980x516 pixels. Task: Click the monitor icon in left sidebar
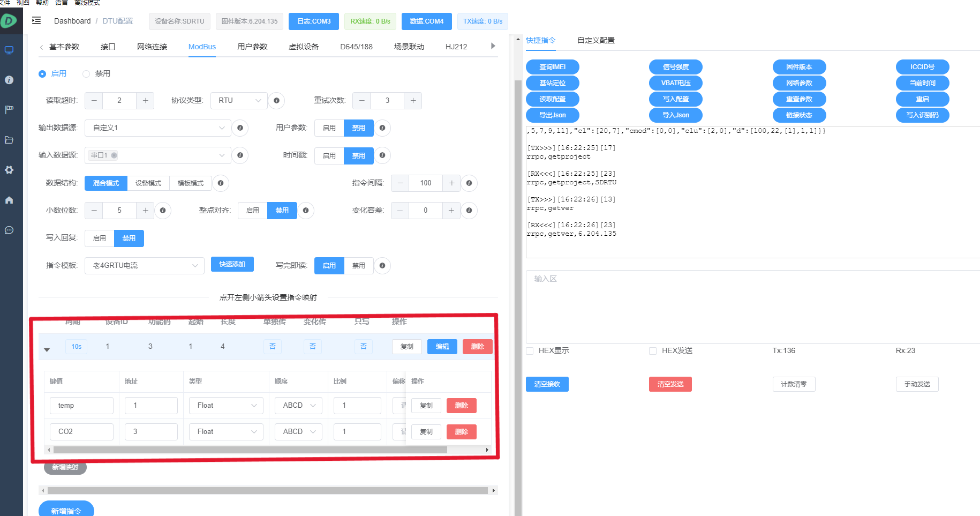9,50
